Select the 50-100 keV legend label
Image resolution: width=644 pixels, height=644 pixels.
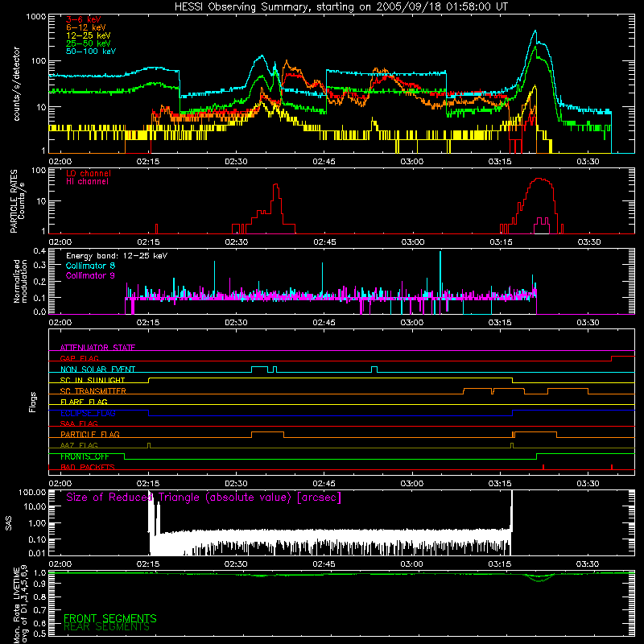(x=91, y=52)
